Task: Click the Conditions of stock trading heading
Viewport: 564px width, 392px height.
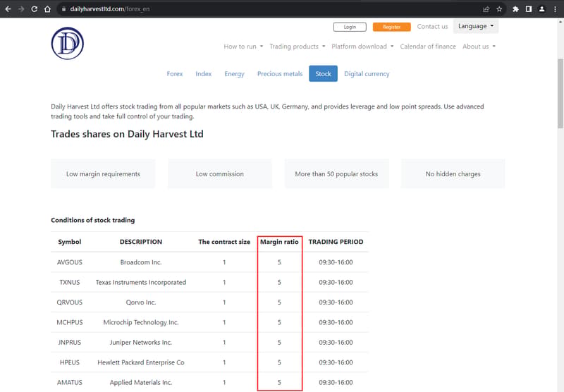Action: tap(93, 220)
